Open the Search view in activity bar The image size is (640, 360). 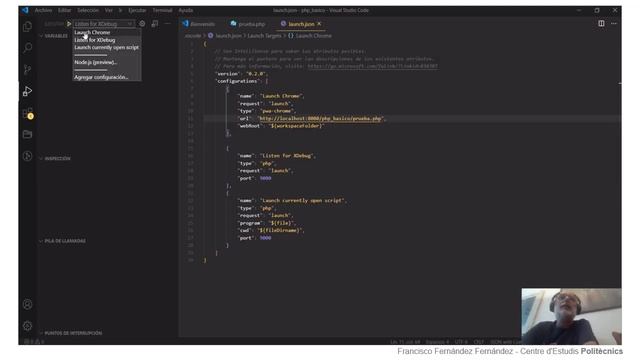pyautogui.click(x=27, y=48)
